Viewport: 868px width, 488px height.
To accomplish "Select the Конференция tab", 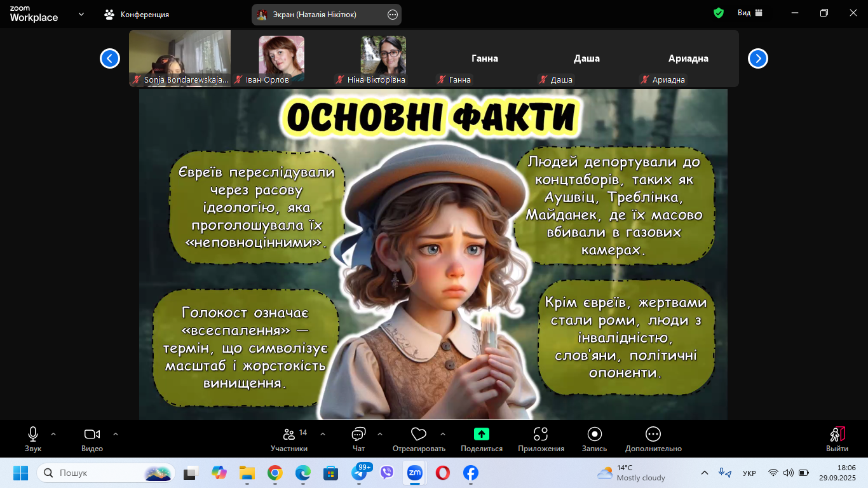I will (x=137, y=14).
